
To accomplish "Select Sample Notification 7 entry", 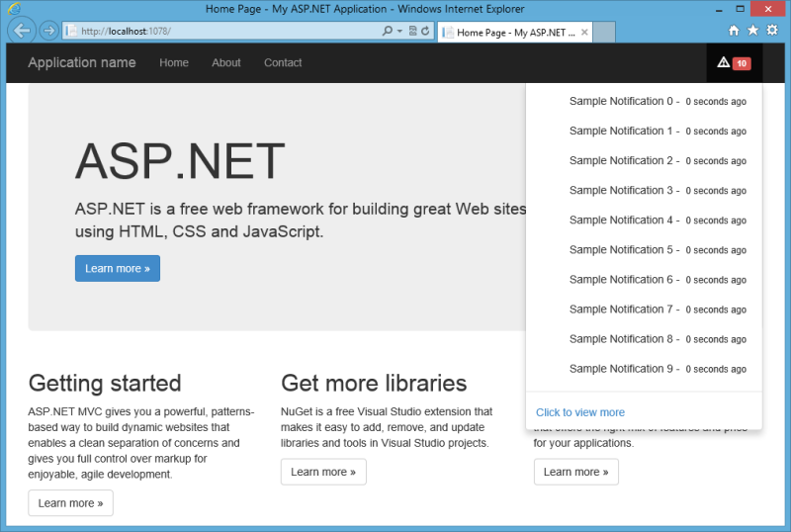I will click(644, 310).
